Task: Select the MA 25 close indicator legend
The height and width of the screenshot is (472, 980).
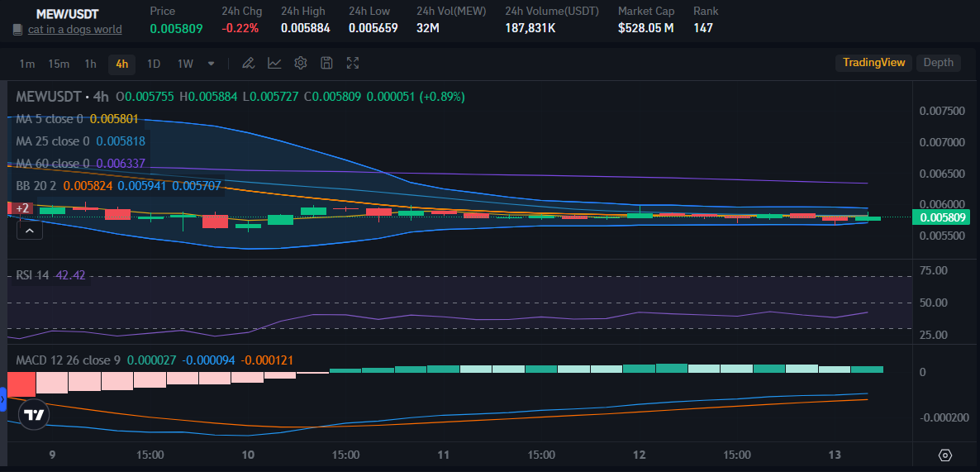Action: coord(53,141)
